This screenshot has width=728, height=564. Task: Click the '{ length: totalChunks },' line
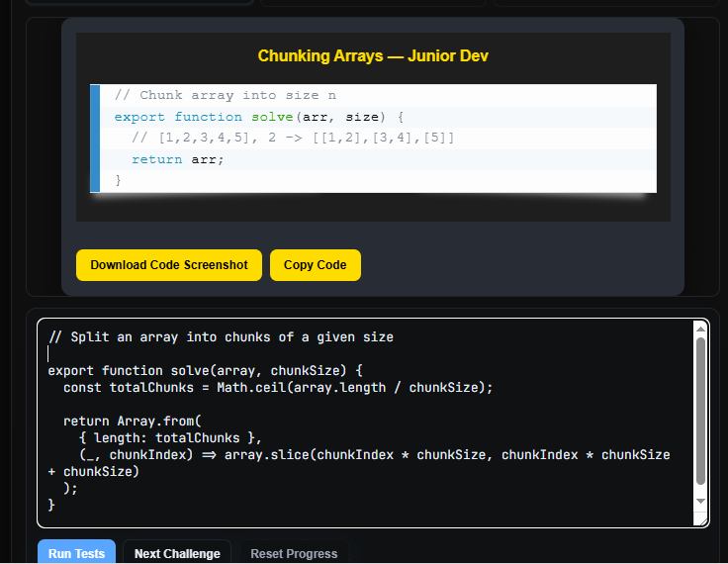coord(170,437)
